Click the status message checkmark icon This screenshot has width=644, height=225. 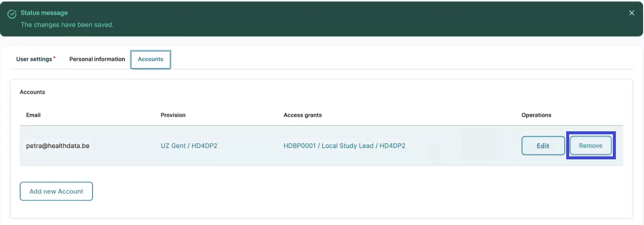coord(12,15)
